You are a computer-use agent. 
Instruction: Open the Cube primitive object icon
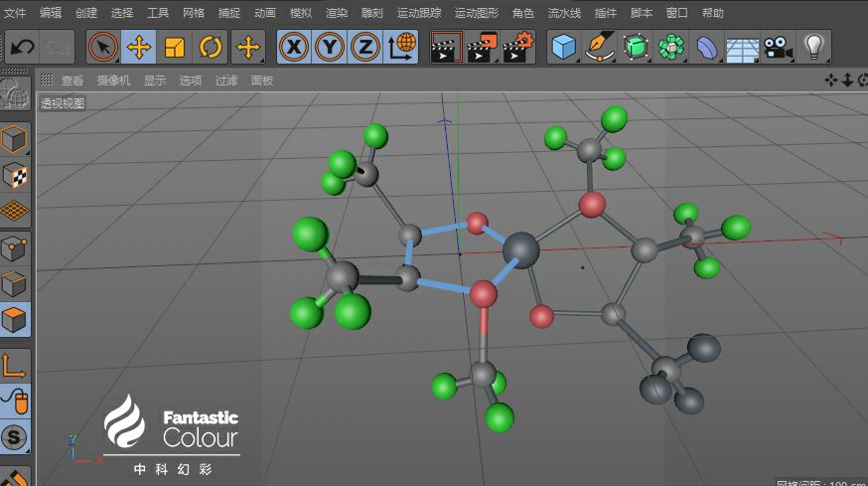pyautogui.click(x=564, y=47)
